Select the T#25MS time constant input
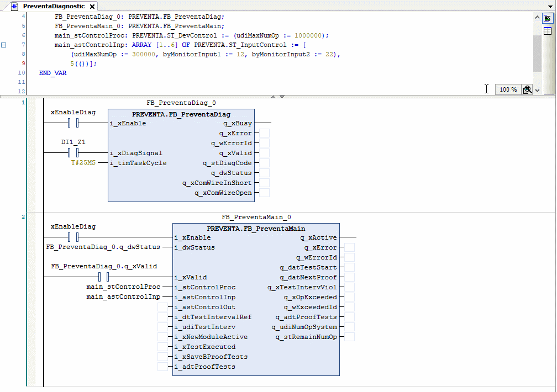557x392 pixels. tap(83, 163)
